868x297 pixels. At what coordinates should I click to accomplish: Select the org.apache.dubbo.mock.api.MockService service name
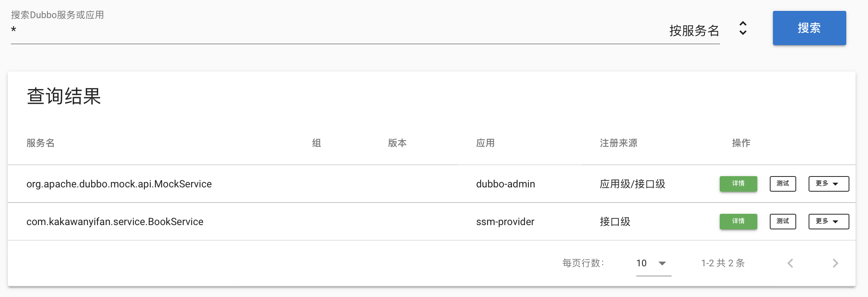click(119, 184)
